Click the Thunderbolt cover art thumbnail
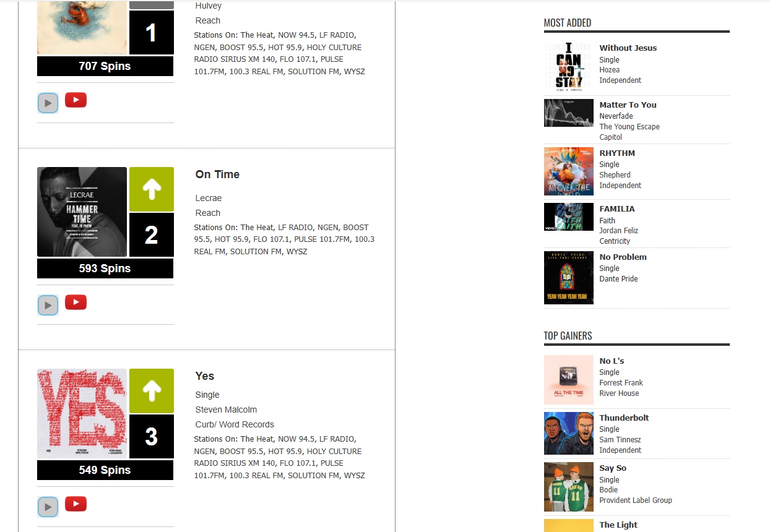Image resolution: width=770 pixels, height=532 pixels. (568, 434)
